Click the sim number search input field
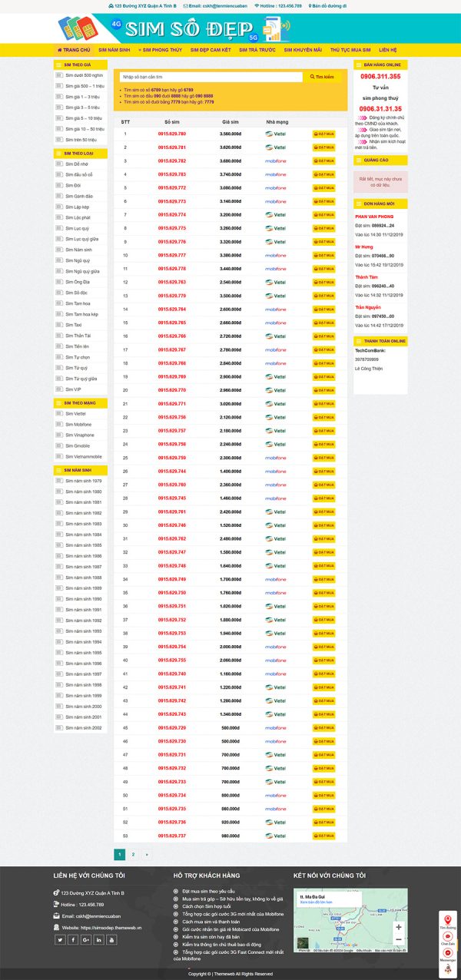The image size is (461, 980). (x=211, y=77)
